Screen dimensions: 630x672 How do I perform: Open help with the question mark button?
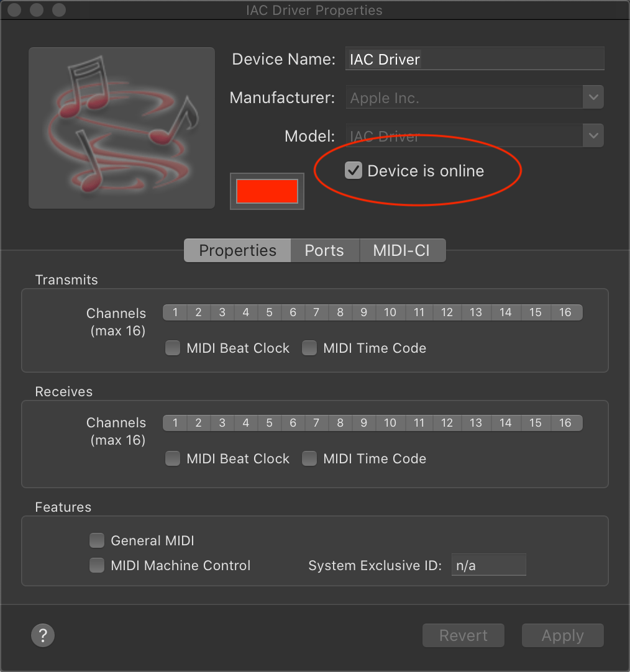(x=43, y=635)
